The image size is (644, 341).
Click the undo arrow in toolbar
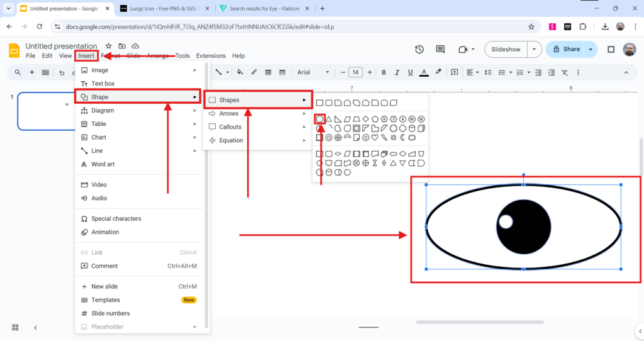62,72
